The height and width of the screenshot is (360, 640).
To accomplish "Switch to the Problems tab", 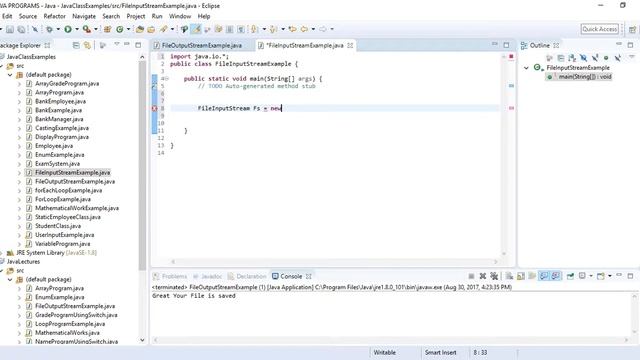I will click(170, 276).
